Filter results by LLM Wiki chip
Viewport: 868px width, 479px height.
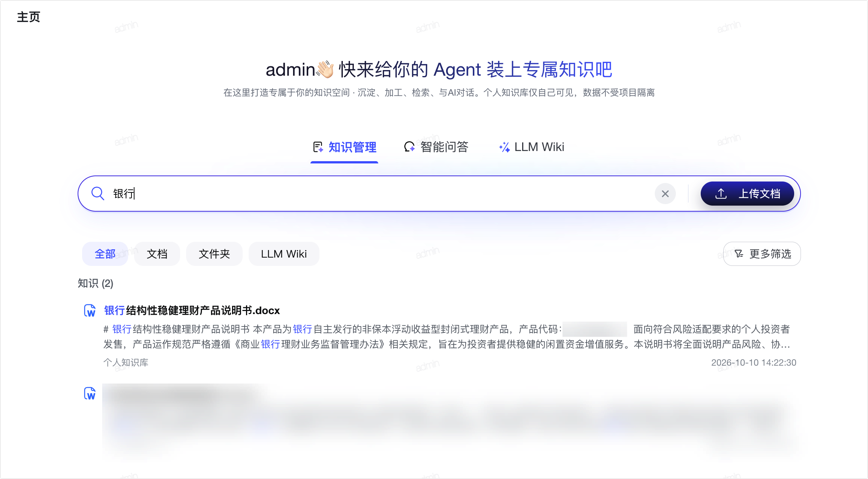(284, 254)
